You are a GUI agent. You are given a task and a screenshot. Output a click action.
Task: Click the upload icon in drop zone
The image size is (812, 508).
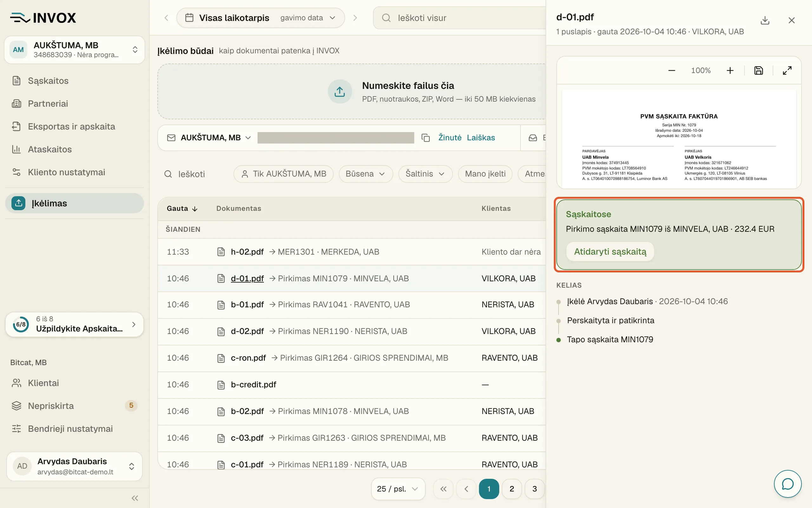pos(340,91)
